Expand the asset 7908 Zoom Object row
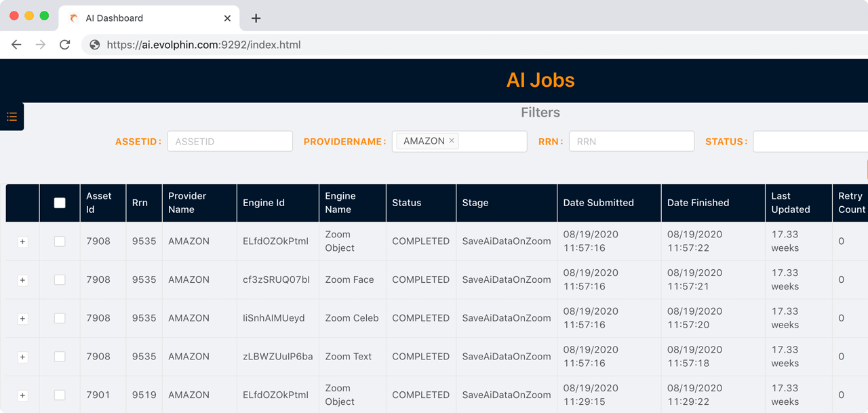 (22, 242)
